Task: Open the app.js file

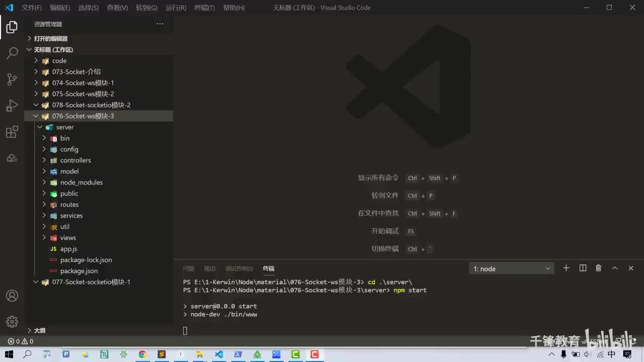Action: click(x=68, y=249)
